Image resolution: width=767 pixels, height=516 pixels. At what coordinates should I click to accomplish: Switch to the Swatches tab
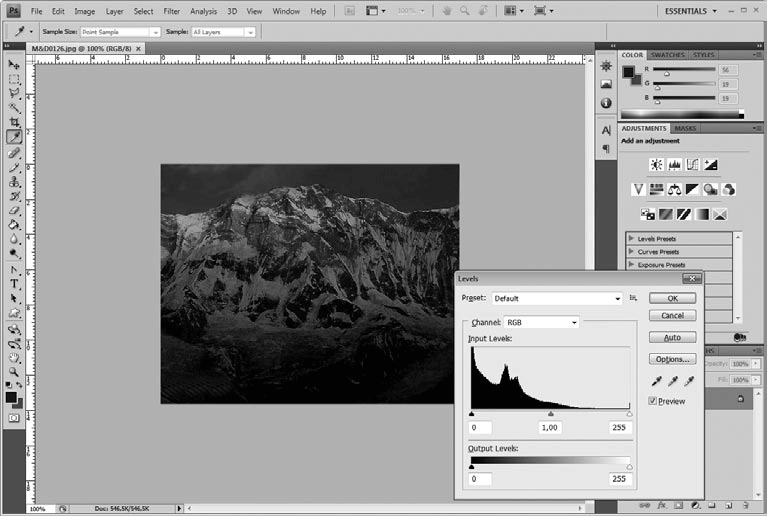pos(667,55)
